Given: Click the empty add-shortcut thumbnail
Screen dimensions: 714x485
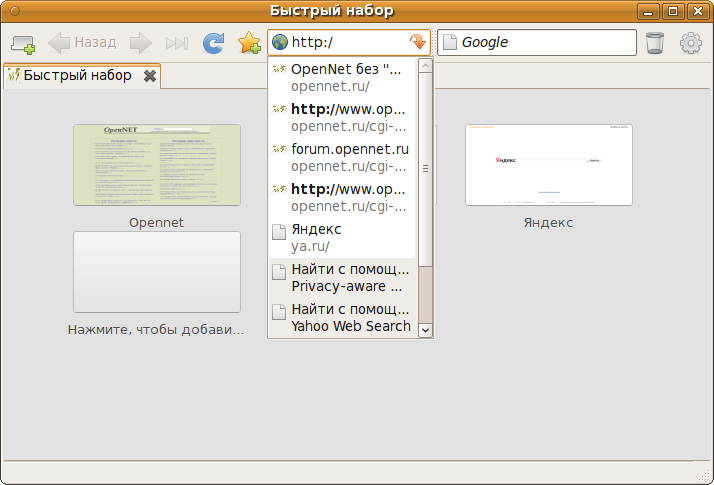Looking at the screenshot, I should (x=157, y=272).
